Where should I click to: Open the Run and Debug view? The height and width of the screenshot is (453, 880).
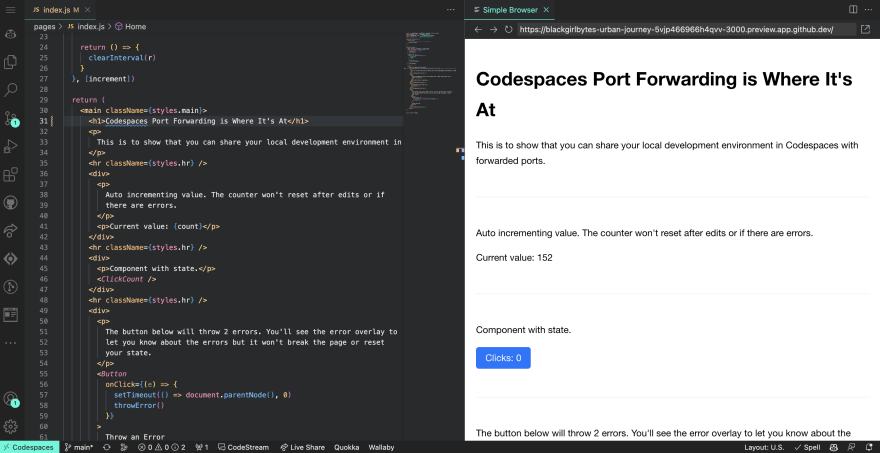pos(11,146)
